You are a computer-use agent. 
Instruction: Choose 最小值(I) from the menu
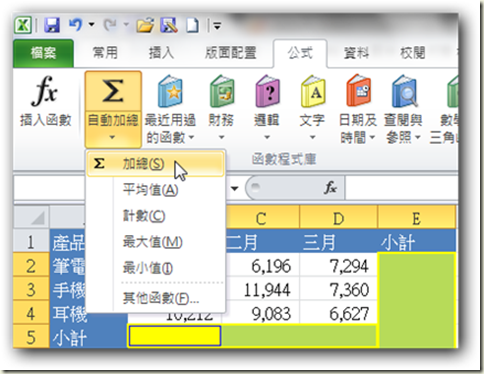[x=155, y=268]
